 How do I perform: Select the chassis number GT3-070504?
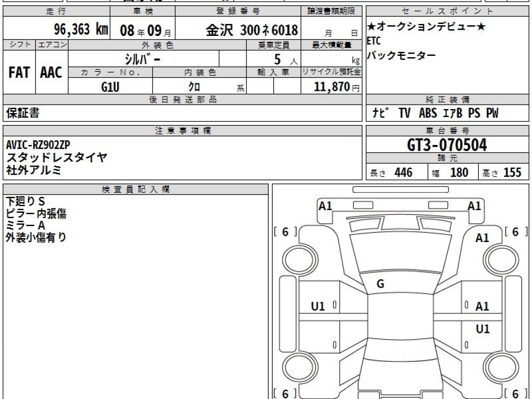point(447,145)
